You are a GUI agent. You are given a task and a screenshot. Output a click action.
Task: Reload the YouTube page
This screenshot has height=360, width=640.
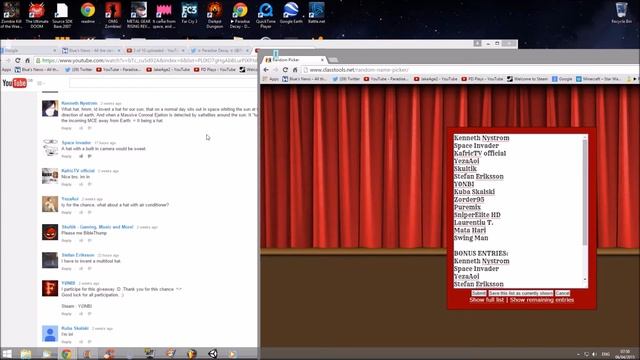pos(18,60)
